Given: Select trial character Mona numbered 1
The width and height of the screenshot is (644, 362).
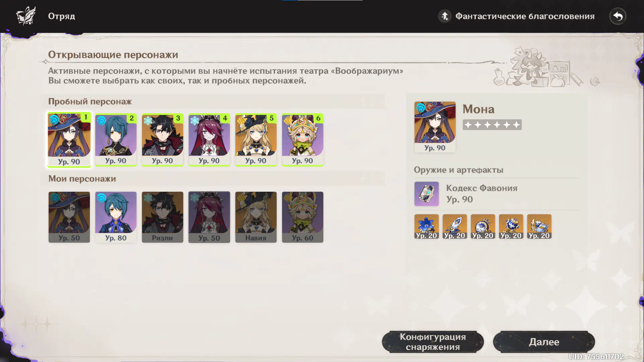Looking at the screenshot, I should coord(69,139).
